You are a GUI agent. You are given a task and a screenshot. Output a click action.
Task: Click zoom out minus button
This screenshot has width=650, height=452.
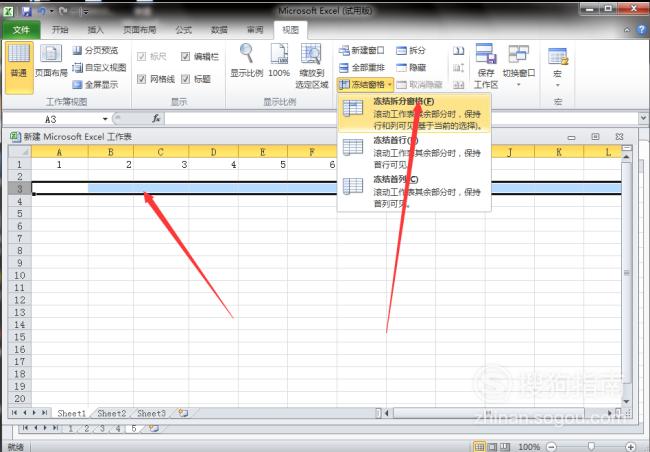[551, 447]
